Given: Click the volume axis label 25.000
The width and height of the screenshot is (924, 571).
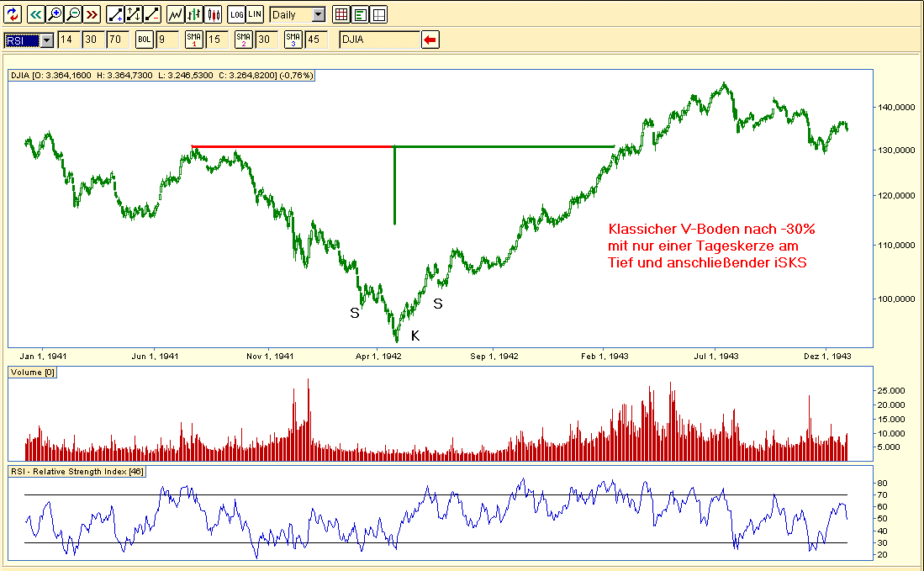Looking at the screenshot, I should coord(891,391).
